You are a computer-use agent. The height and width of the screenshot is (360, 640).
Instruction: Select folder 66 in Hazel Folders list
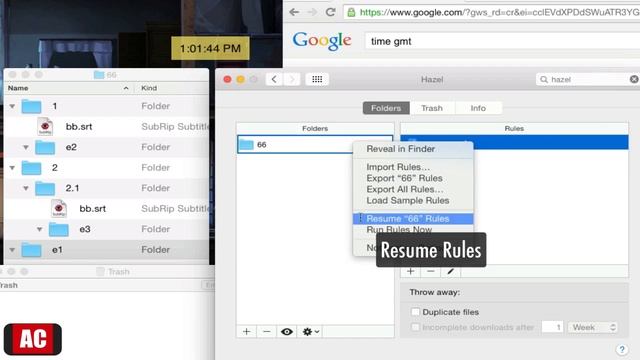315,144
